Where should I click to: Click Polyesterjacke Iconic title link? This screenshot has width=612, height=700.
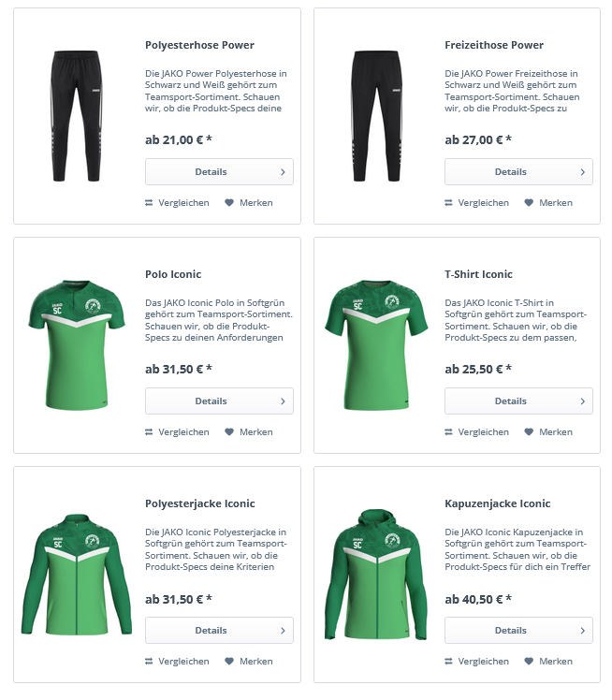click(200, 503)
